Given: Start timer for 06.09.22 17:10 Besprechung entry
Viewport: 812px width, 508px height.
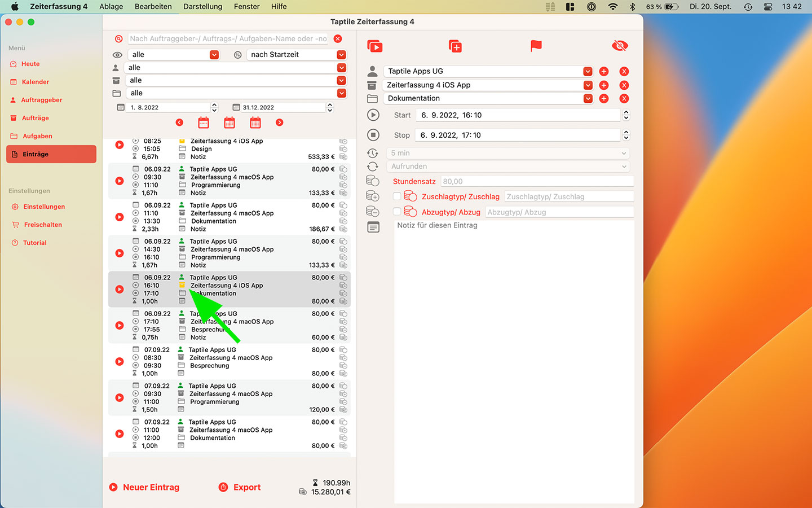Looking at the screenshot, I should click(x=120, y=326).
